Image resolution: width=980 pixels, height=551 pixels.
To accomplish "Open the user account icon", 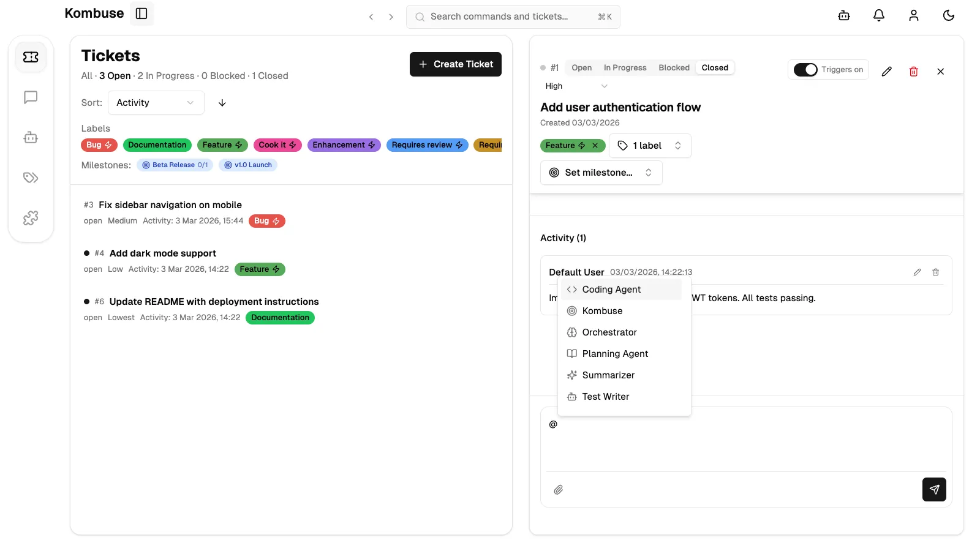I will (913, 15).
